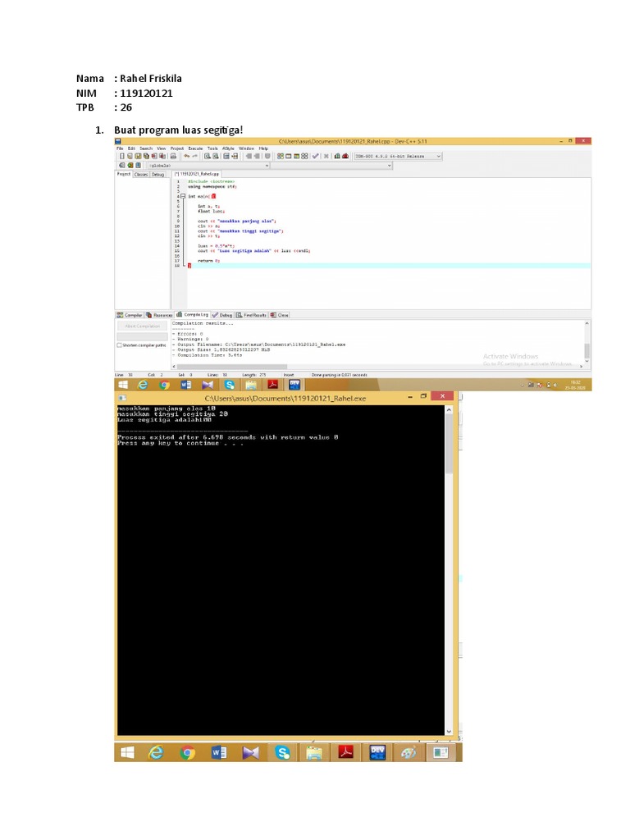Collapse the main function fold marker
630x840 pixels.
tap(183, 197)
